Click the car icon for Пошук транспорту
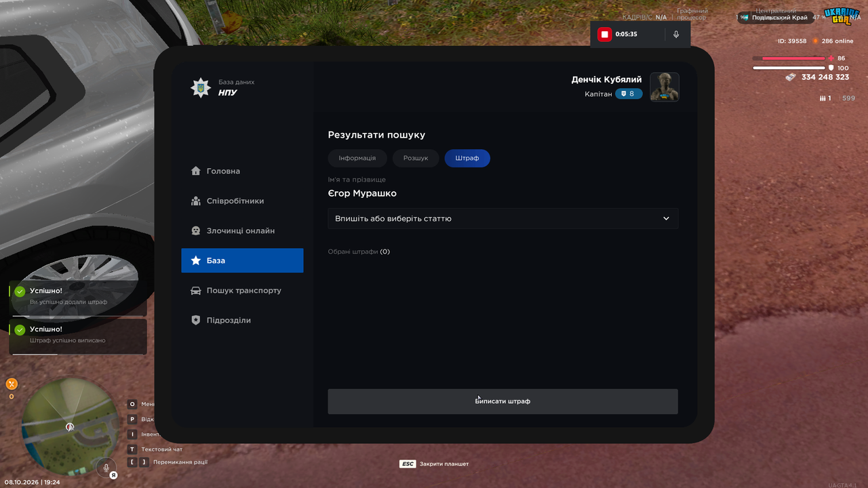The height and width of the screenshot is (488, 868). tap(196, 290)
